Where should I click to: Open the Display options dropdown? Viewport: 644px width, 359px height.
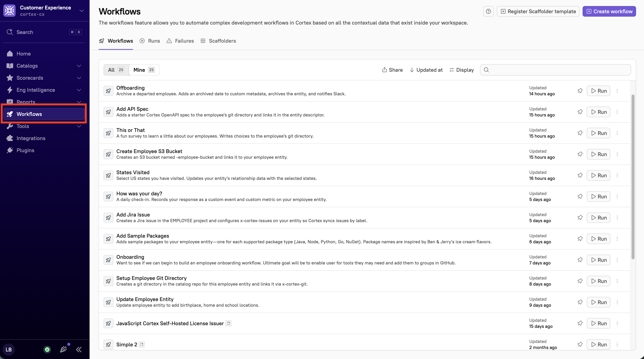[461, 70]
